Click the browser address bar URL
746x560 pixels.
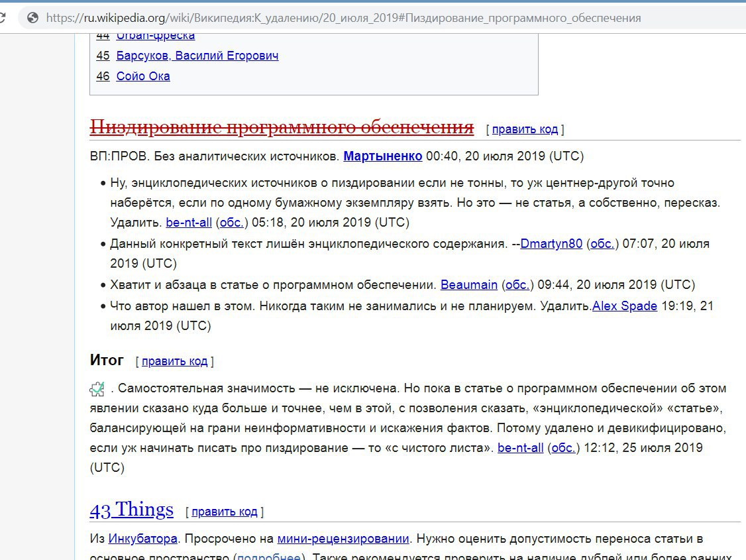point(343,18)
